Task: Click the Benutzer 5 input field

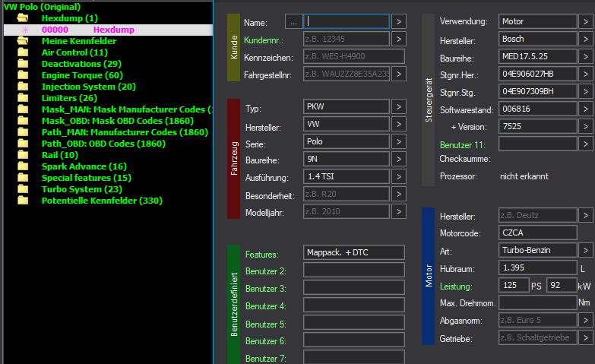Action: point(354,322)
